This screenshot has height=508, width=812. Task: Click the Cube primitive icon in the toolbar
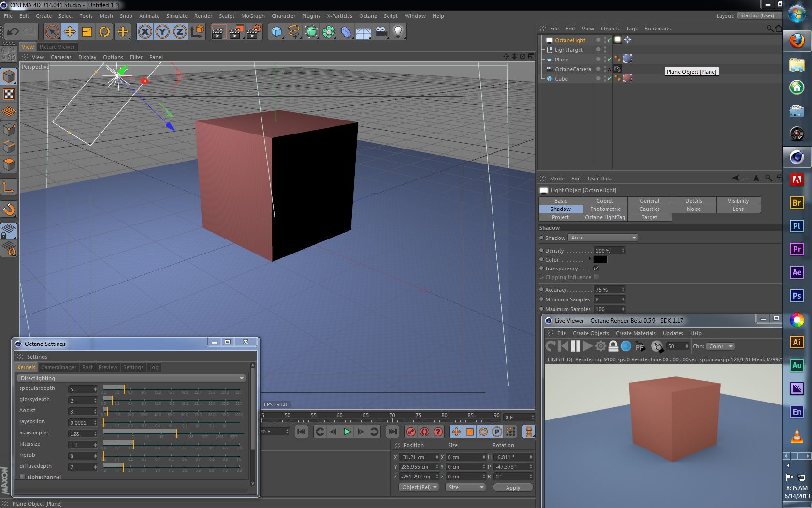tap(276, 32)
